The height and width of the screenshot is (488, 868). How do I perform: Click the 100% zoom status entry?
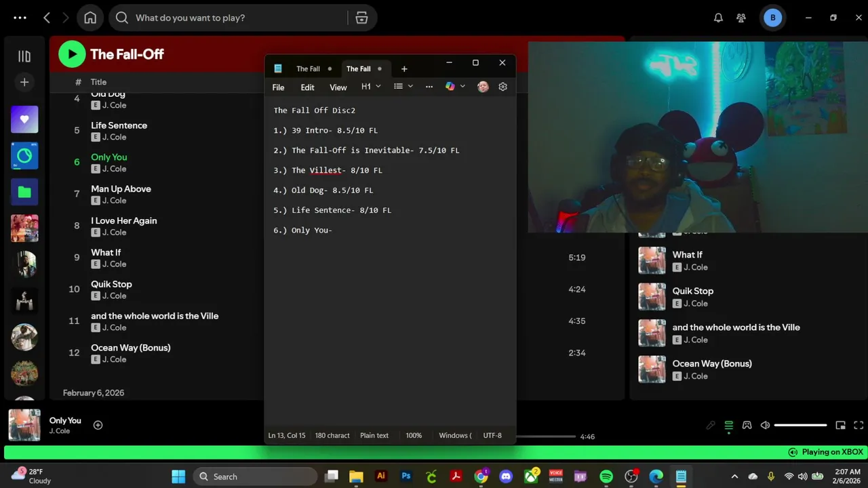(x=414, y=436)
